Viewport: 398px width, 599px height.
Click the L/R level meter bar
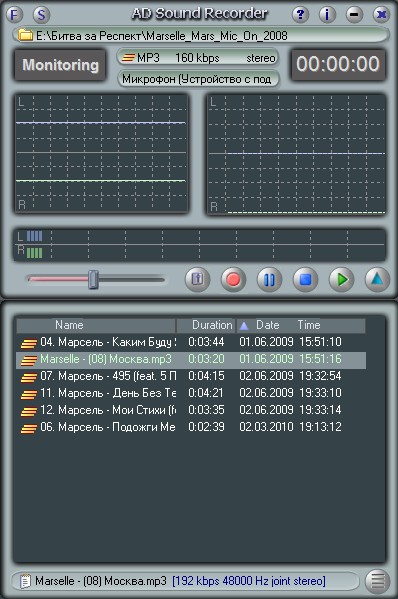[199, 244]
